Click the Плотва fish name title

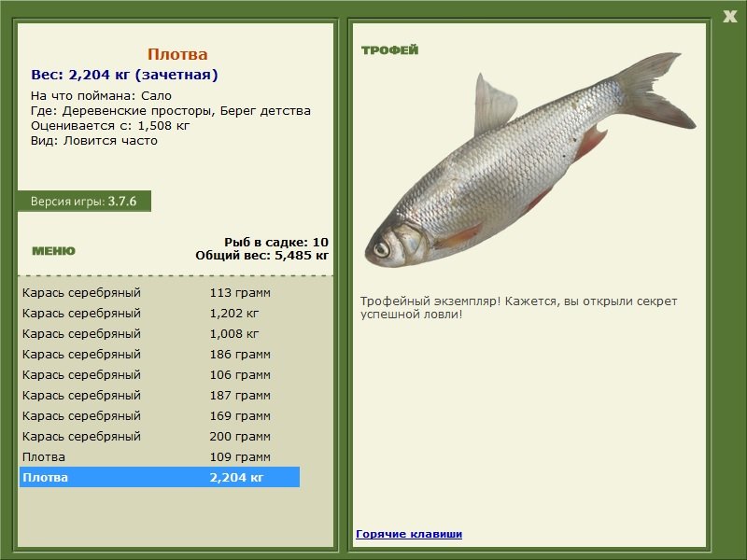177,54
